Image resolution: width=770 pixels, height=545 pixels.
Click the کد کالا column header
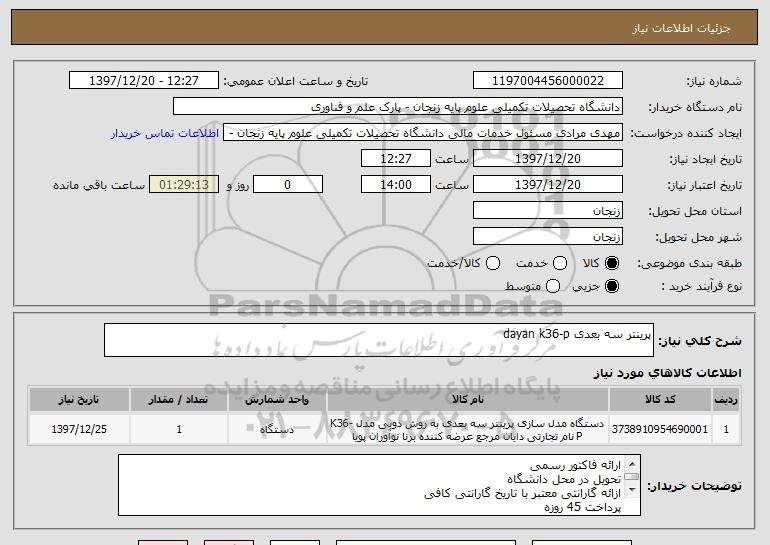tap(660, 400)
